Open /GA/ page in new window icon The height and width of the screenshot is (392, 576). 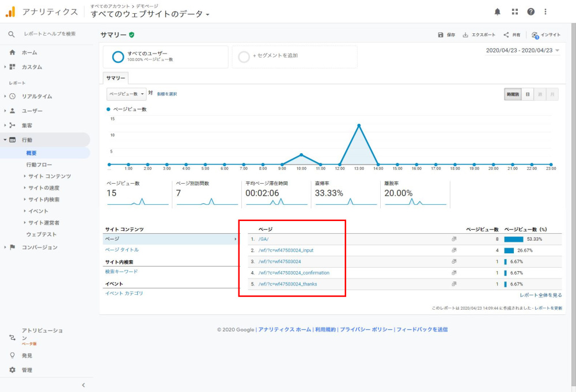click(454, 239)
